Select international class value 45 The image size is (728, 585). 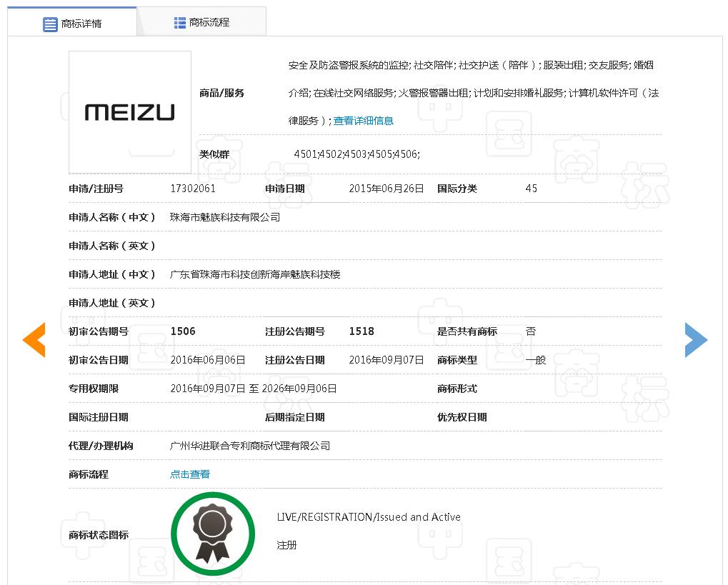[531, 189]
